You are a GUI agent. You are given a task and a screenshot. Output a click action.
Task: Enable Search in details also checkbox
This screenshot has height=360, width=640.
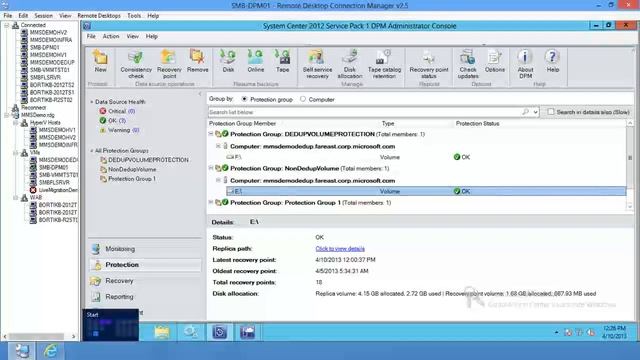coord(551,112)
